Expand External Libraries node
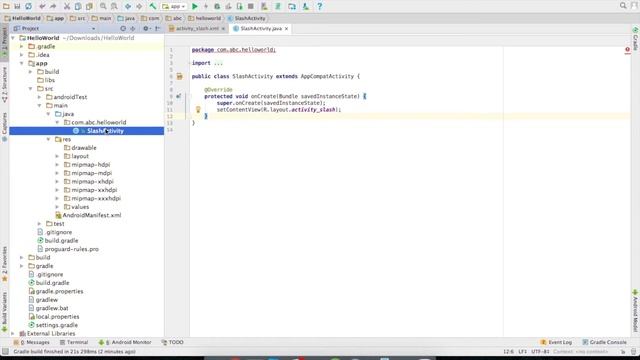640x360 pixels. tap(13, 333)
